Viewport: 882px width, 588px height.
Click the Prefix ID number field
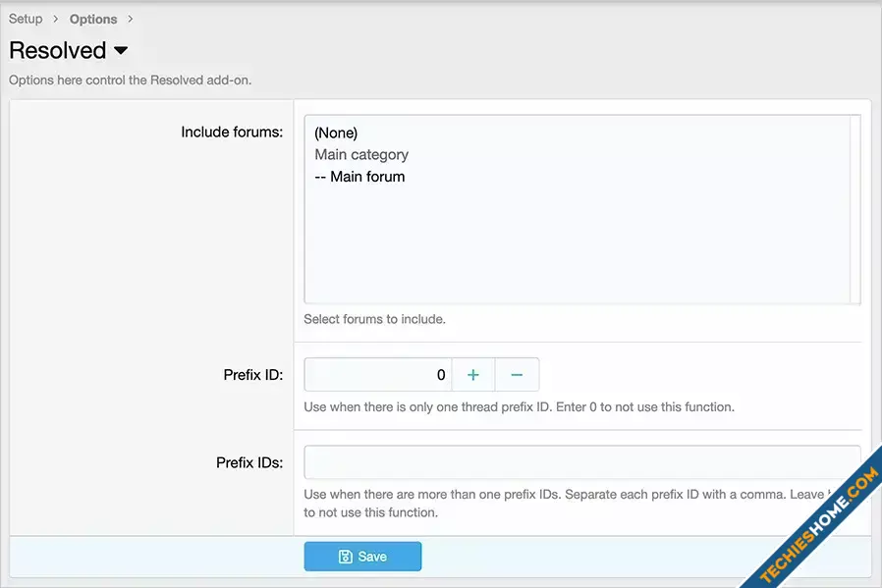(x=377, y=374)
